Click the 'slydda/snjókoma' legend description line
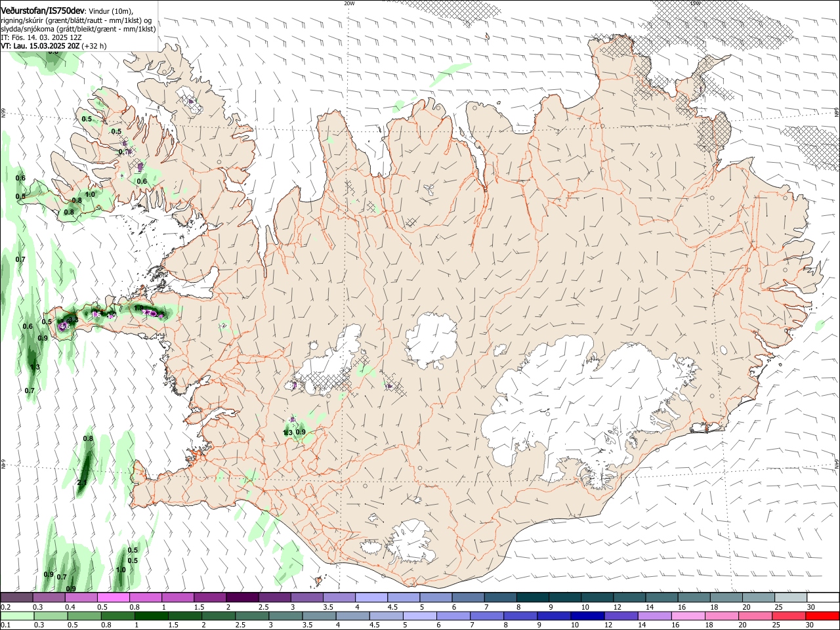 pyautogui.click(x=78, y=29)
